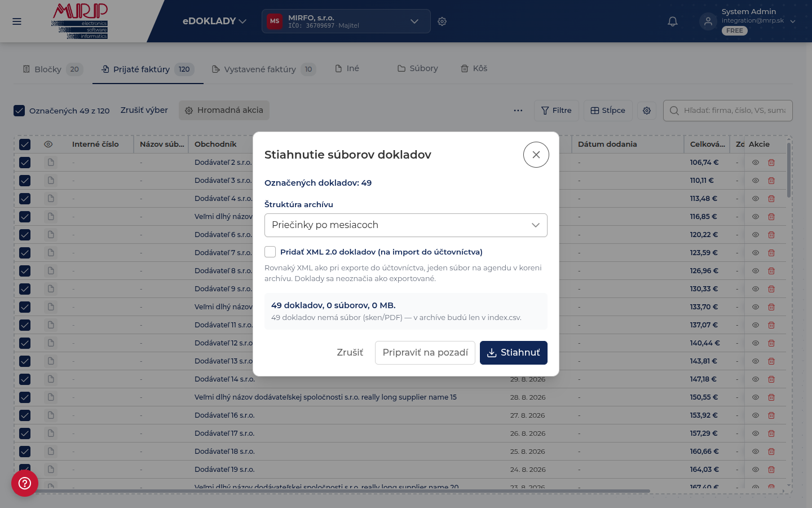Open the Štruktúra archívu dropdown
812x508 pixels.
point(406,225)
